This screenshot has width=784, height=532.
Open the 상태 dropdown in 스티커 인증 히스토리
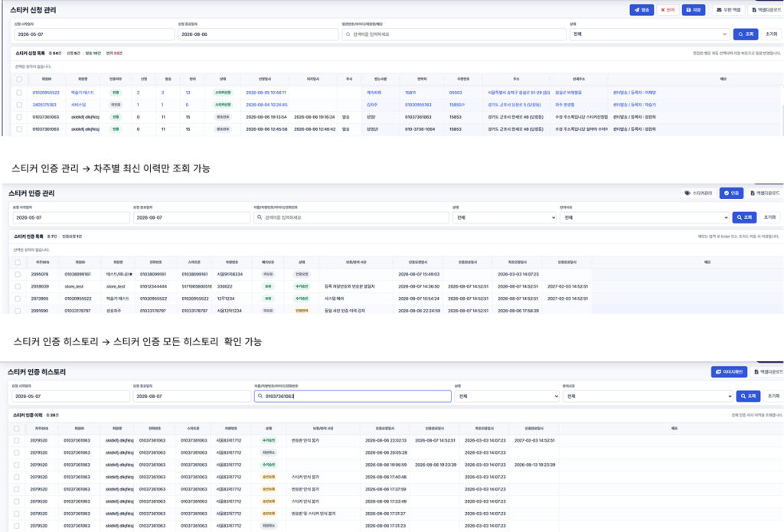point(507,396)
